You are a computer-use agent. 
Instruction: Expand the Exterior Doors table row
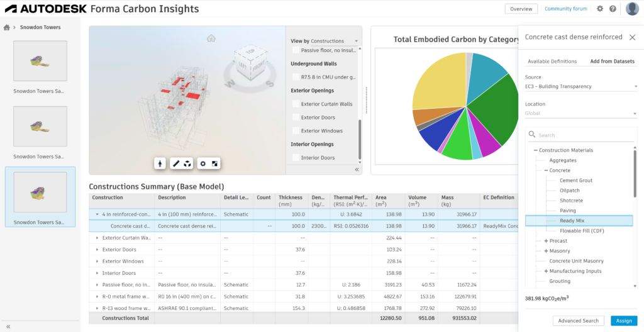pyautogui.click(x=97, y=250)
